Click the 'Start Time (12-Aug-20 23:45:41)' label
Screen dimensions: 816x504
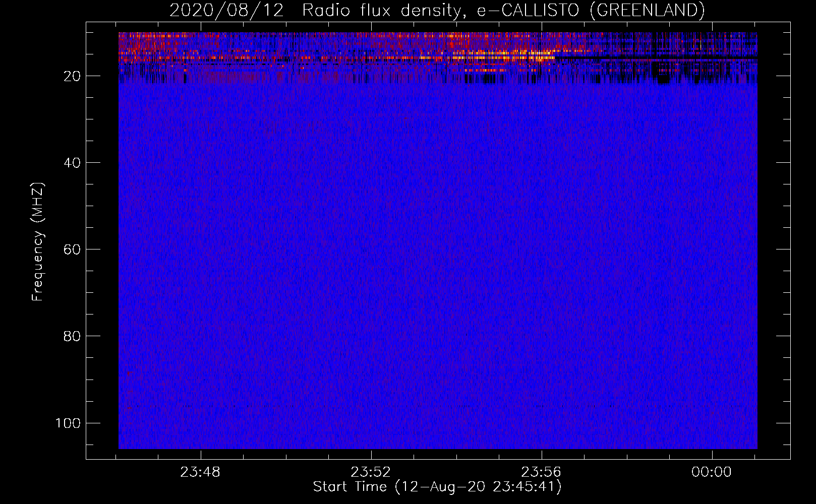437,487
